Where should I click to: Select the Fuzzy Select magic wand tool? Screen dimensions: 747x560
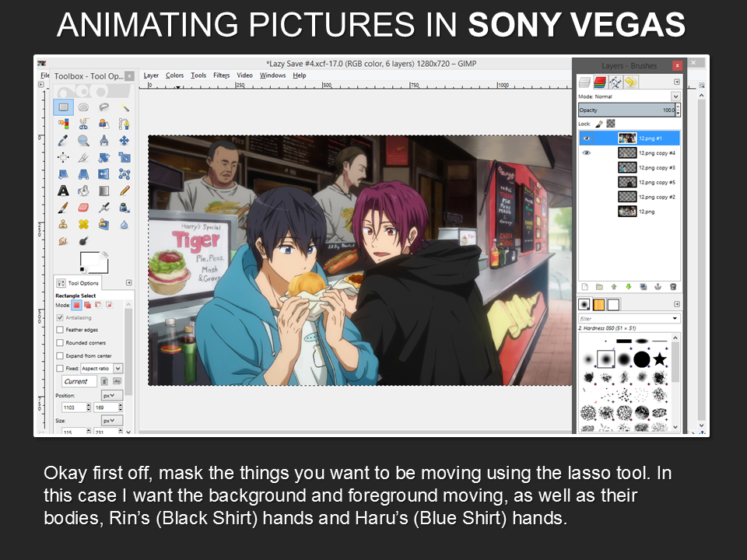coord(124,107)
